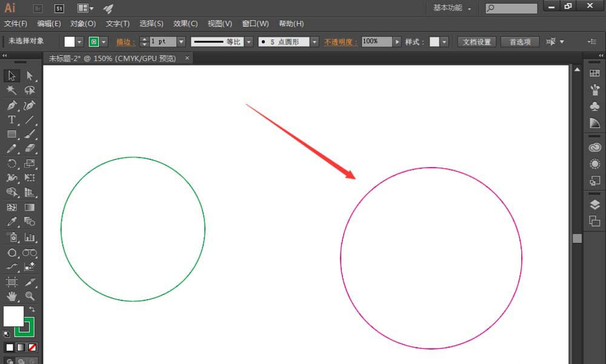Expand the opacity 100% arrow

[x=397, y=42]
